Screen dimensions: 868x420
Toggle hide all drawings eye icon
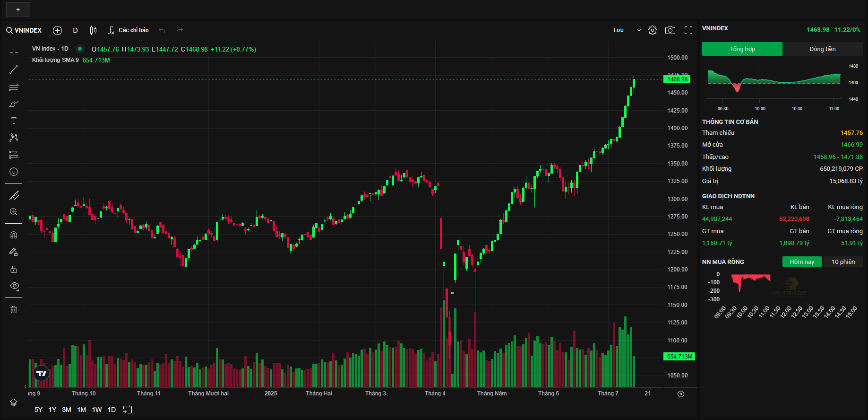14,286
